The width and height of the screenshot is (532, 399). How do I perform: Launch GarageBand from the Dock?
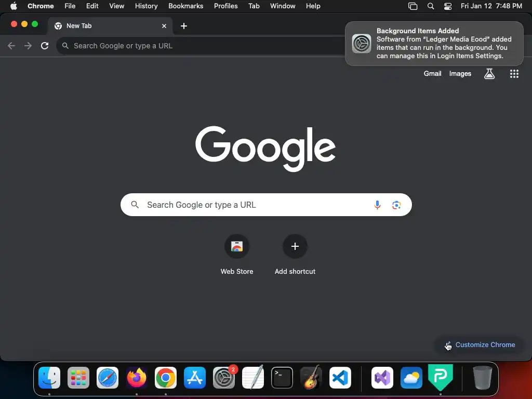click(x=311, y=377)
